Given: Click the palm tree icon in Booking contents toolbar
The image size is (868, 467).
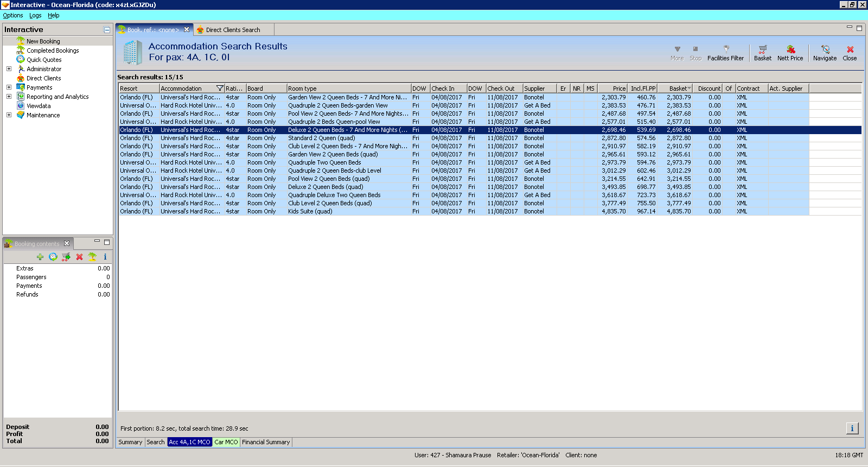Looking at the screenshot, I should click(x=92, y=257).
